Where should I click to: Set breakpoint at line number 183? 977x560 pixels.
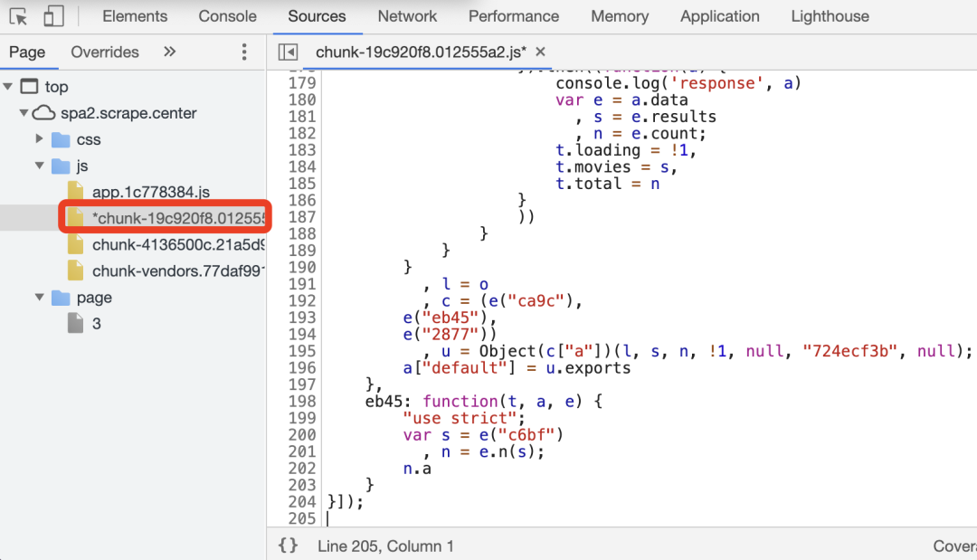tap(302, 150)
